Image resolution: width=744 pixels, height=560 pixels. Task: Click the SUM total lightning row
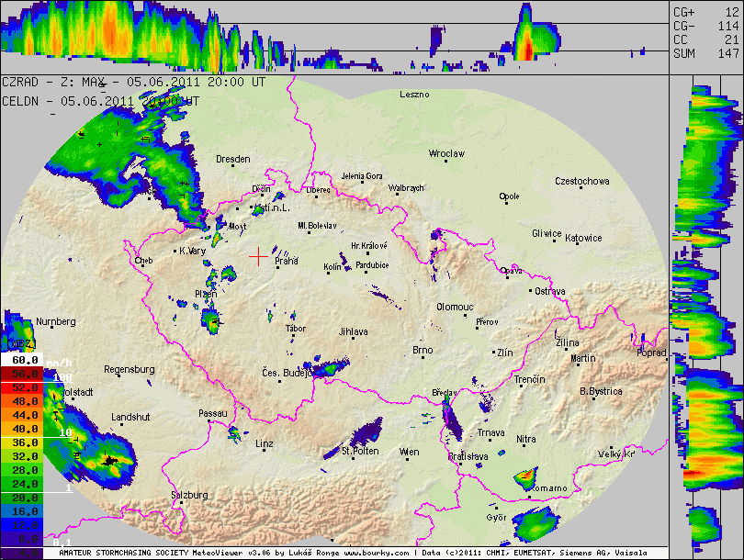click(706, 53)
